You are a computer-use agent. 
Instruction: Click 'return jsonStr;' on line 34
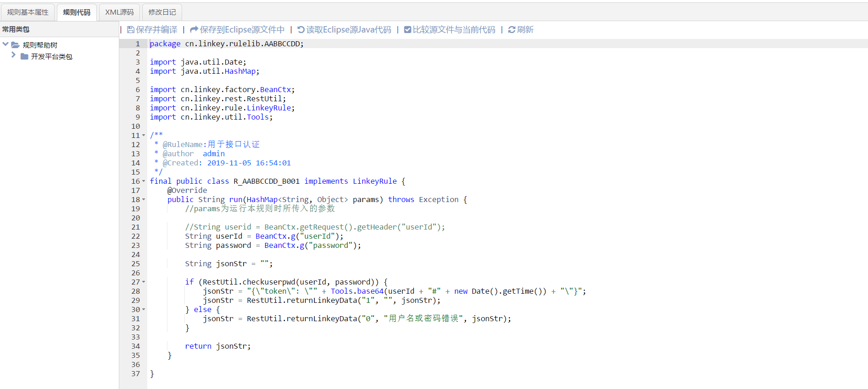(218, 346)
